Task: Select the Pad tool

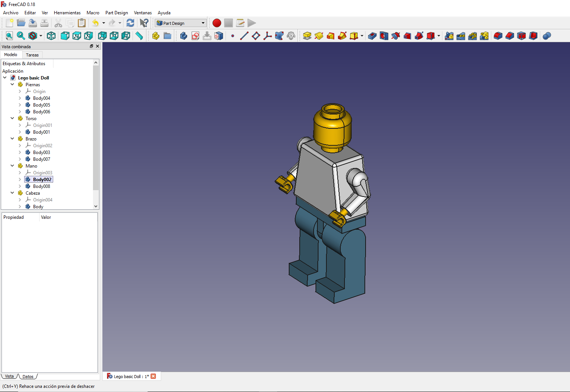Action: point(307,36)
